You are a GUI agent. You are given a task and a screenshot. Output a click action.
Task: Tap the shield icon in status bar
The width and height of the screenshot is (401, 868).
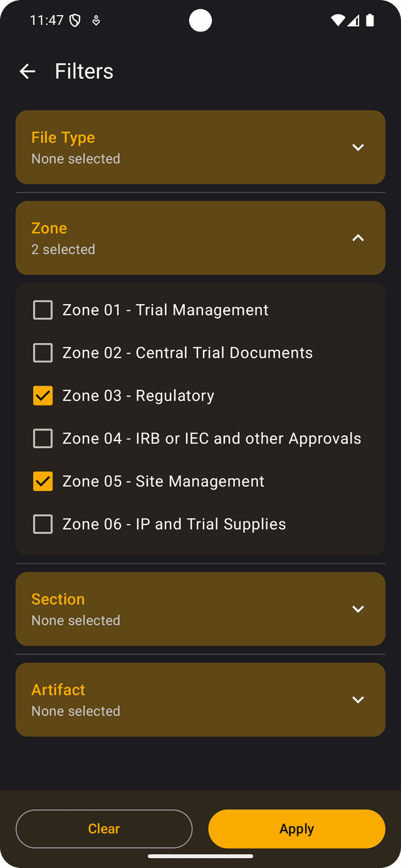pos(75,21)
